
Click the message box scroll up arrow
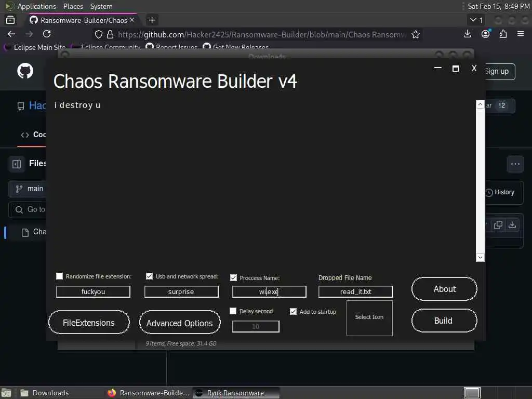coord(480,104)
